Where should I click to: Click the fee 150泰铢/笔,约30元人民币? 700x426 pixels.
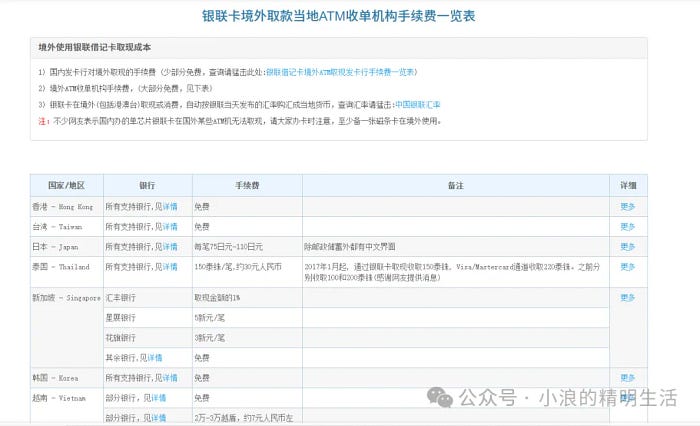pos(238,267)
